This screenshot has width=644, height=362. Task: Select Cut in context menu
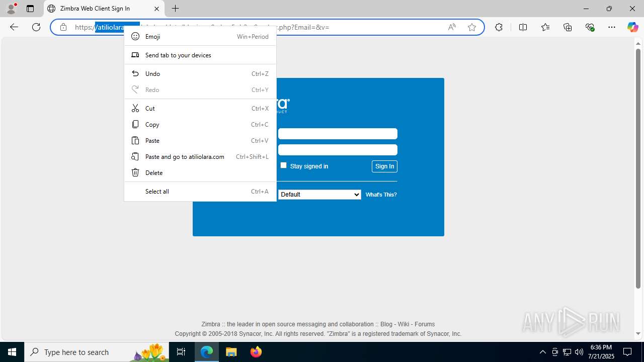click(x=200, y=108)
